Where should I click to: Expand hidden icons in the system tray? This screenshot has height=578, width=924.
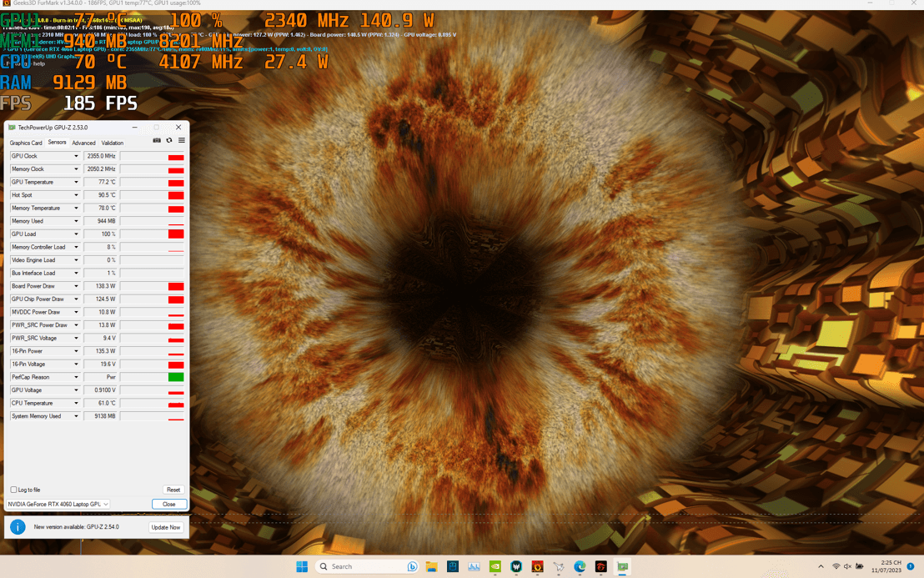pos(821,566)
